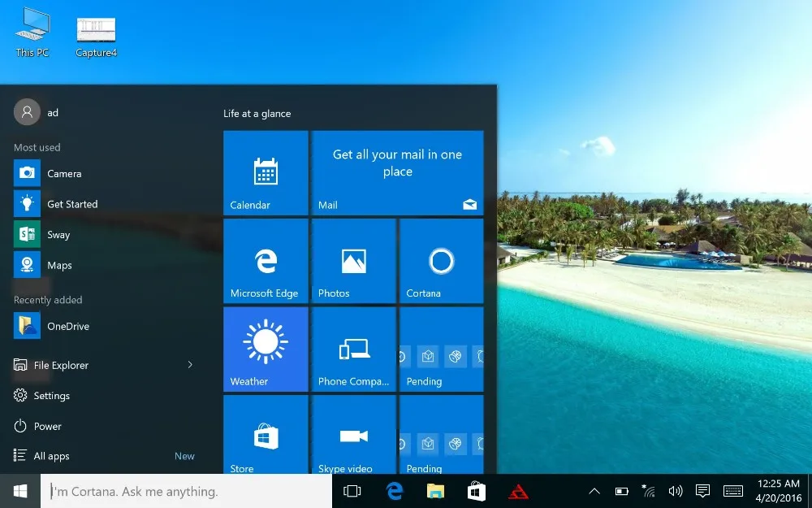Click the Calendar tile
The height and width of the screenshot is (508, 812).
tap(266, 172)
